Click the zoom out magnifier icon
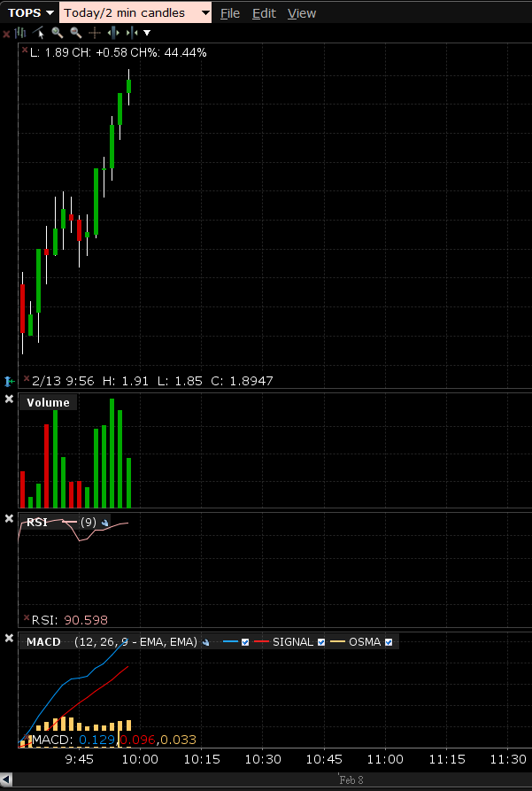The width and height of the screenshot is (532, 791). click(x=76, y=33)
